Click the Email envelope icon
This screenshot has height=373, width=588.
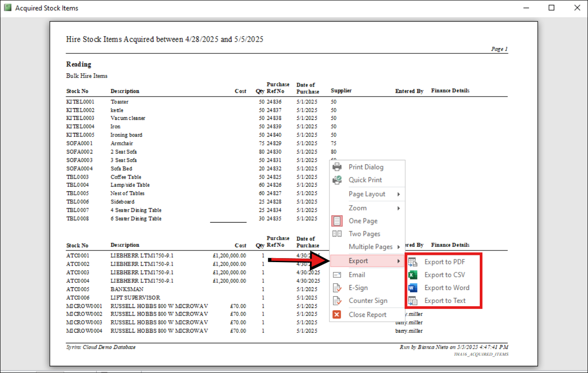coord(336,274)
